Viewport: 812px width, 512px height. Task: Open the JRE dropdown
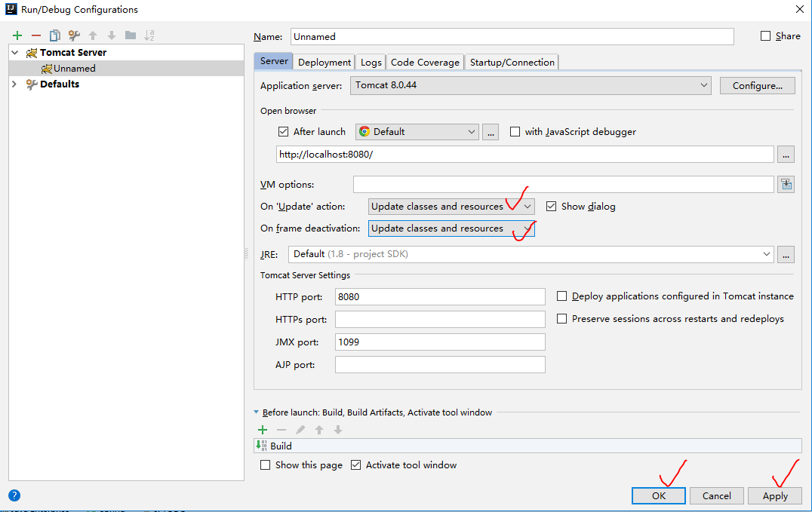coord(531,254)
